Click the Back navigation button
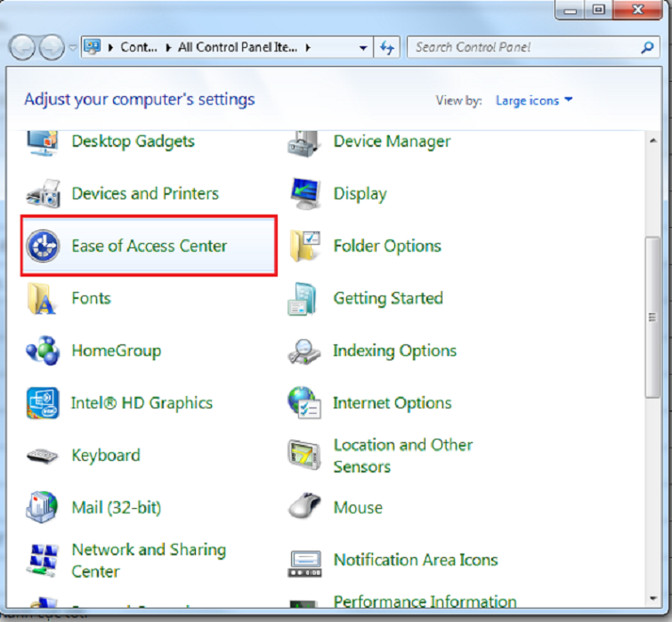 (x=24, y=46)
